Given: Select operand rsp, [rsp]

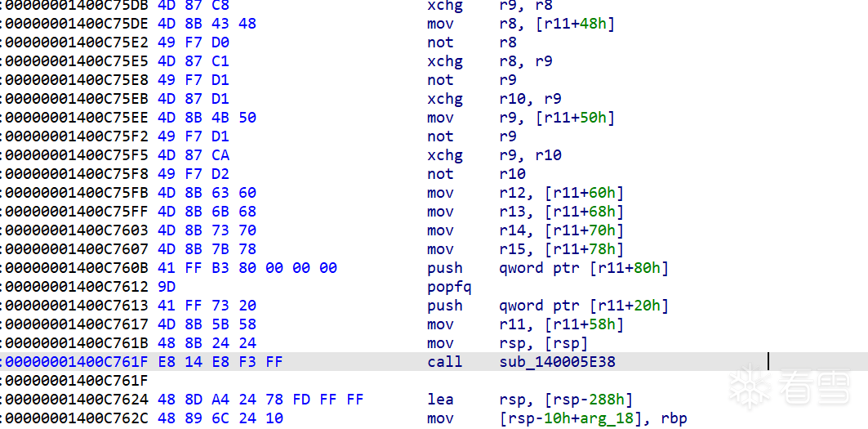Looking at the screenshot, I should tap(543, 343).
